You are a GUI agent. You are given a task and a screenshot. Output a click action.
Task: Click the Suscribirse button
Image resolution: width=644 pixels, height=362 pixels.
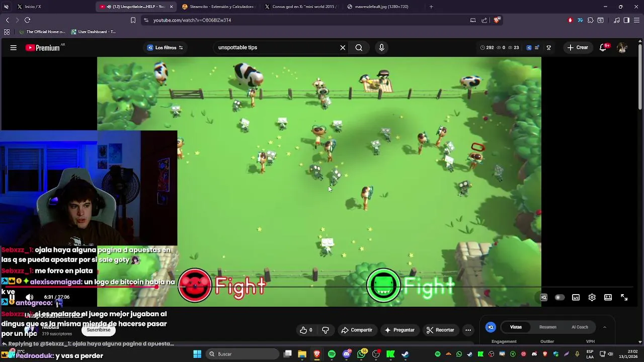click(98, 330)
